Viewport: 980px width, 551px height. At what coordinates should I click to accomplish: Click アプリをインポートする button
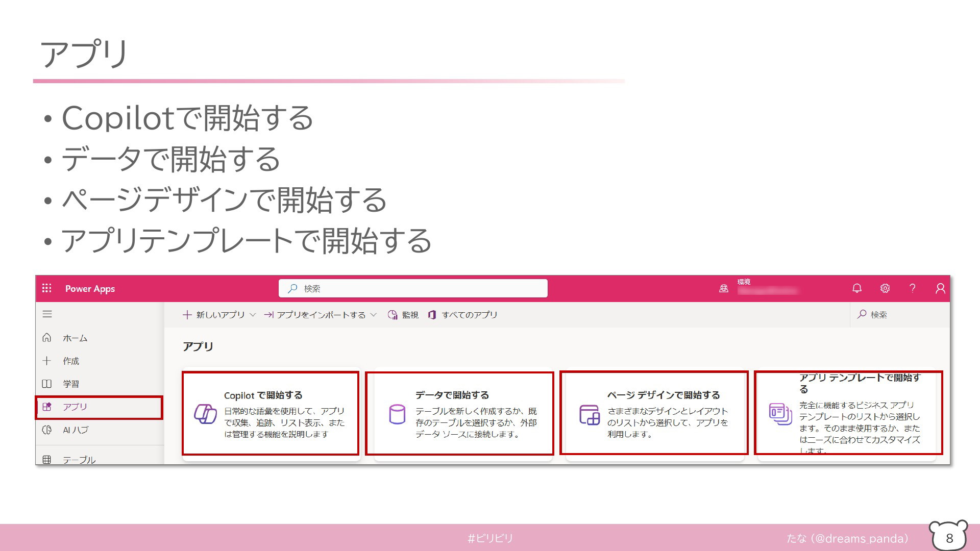(x=321, y=315)
